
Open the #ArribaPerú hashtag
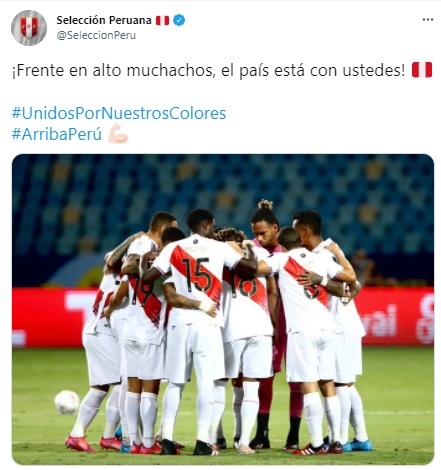[x=57, y=134]
